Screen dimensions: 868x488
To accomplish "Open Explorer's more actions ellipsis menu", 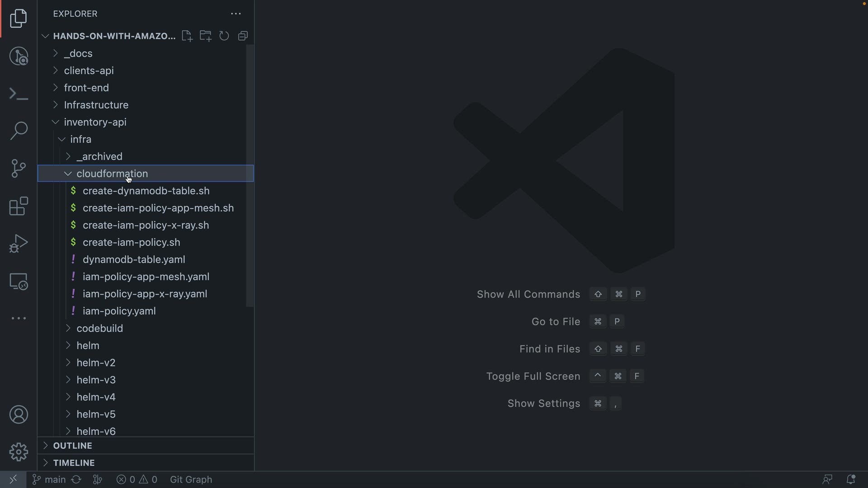I will coord(236,14).
